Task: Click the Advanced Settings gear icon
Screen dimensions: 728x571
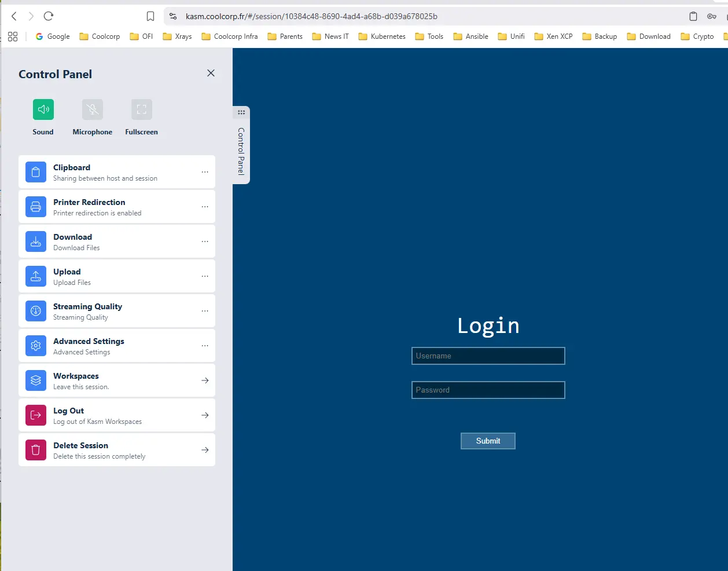Action: [36, 346]
